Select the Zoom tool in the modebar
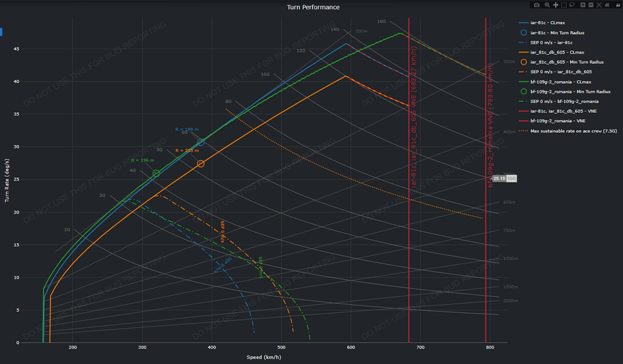This screenshot has width=623, height=364. [547, 5]
